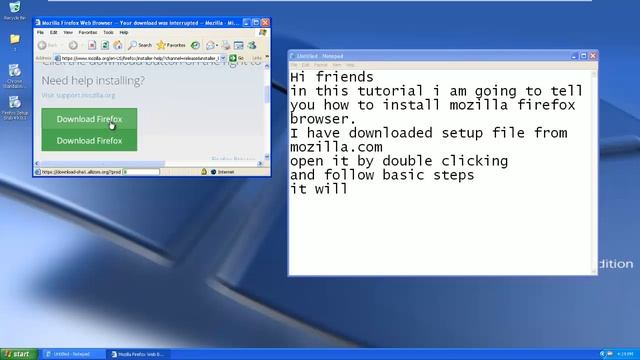Click the upper Download Firefox button
The height and width of the screenshot is (360, 640).
[89, 119]
